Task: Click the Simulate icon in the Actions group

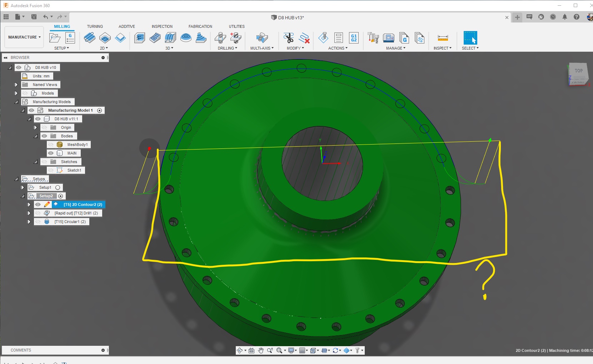Action: click(324, 38)
